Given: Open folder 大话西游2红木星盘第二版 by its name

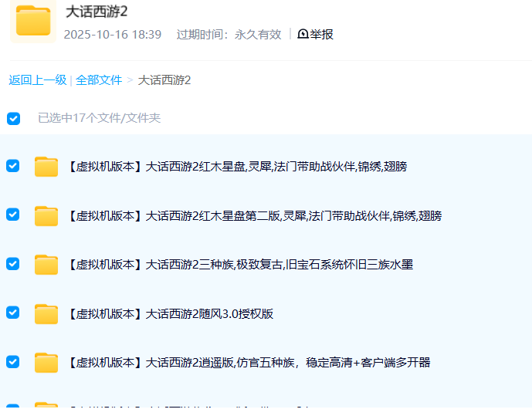Looking at the screenshot, I should click(255, 215).
